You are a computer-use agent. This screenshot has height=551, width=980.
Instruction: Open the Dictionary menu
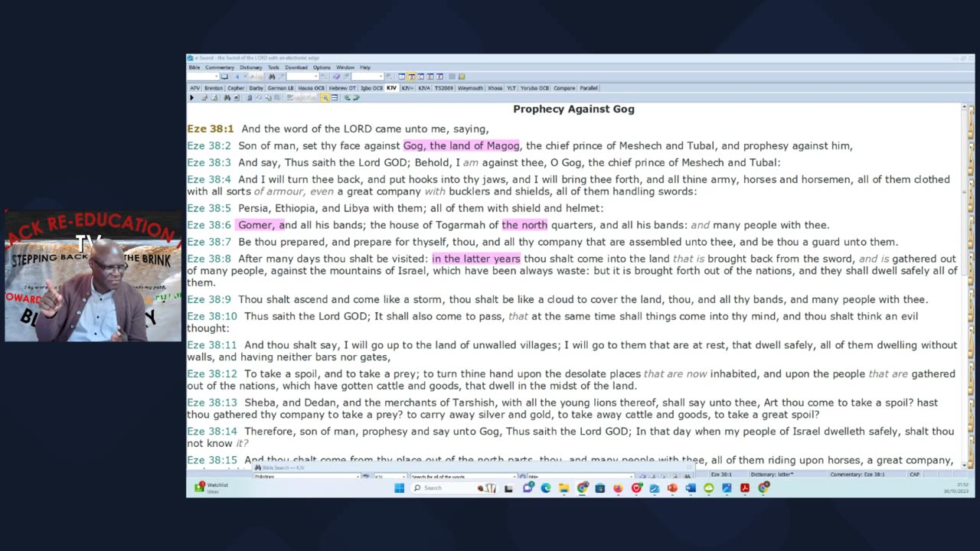click(251, 67)
